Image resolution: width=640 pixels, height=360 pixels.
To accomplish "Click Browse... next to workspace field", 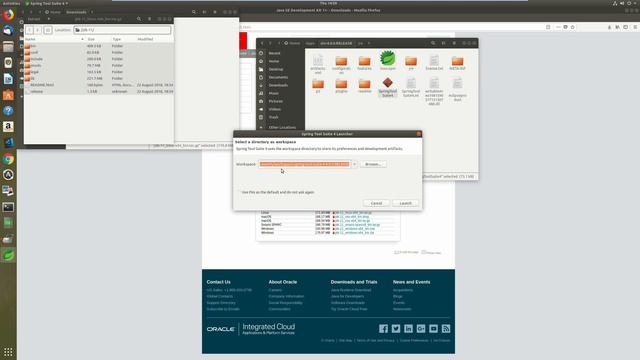I will pos(373,164).
